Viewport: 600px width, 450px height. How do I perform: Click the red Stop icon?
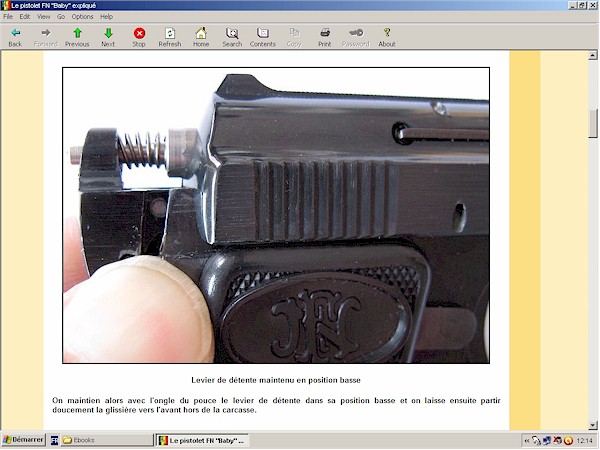tap(139, 33)
